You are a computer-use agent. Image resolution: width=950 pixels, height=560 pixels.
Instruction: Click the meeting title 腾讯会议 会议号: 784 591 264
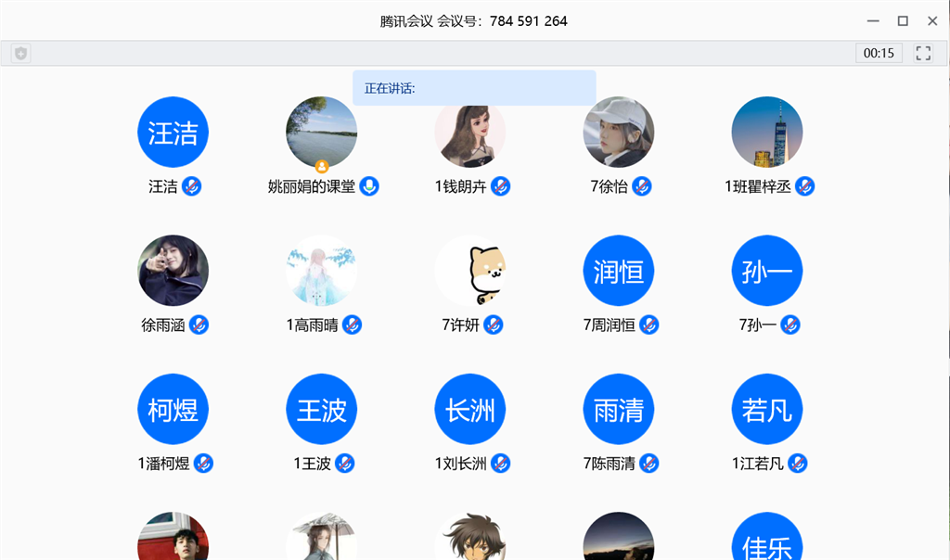(474, 21)
